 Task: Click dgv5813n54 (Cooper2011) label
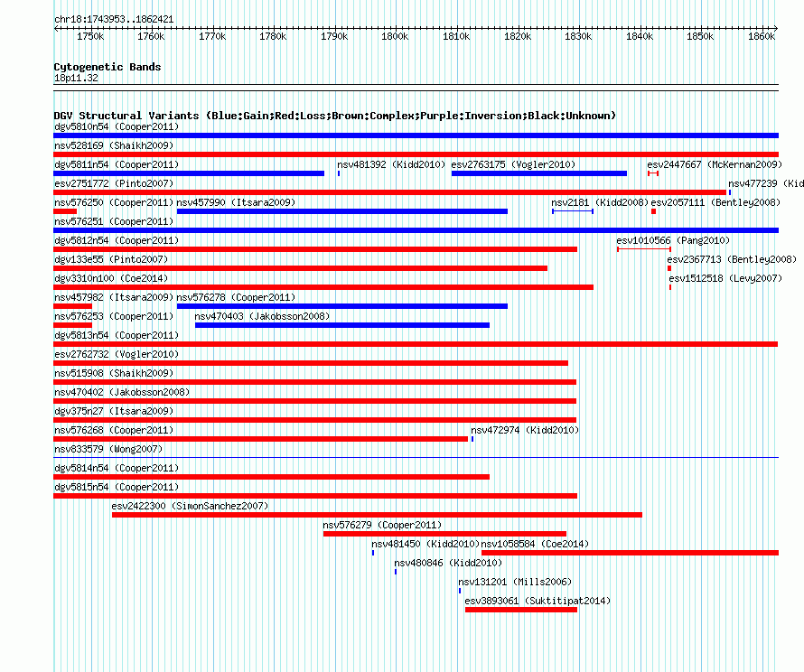pyautogui.click(x=117, y=335)
